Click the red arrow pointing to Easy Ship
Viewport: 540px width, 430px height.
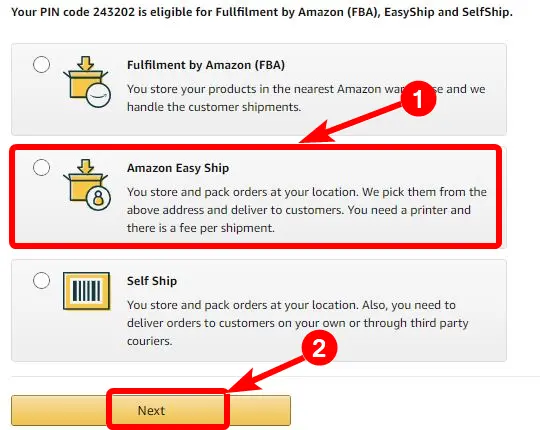pyautogui.click(x=351, y=123)
